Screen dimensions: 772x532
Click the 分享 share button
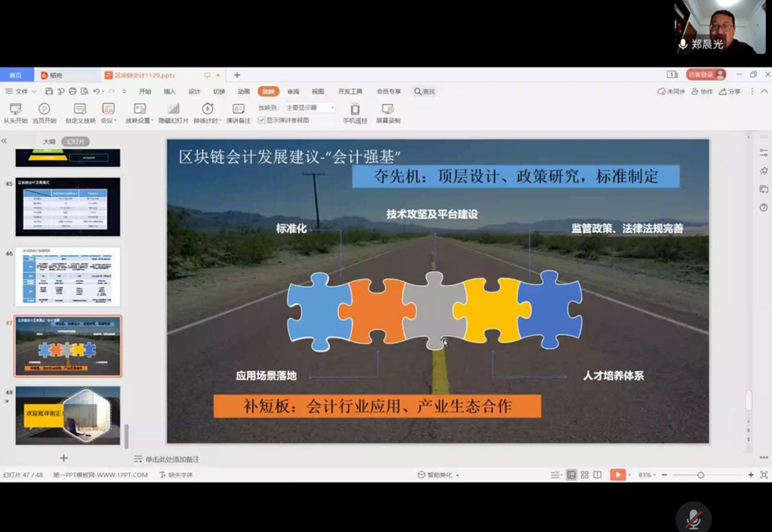coord(729,91)
